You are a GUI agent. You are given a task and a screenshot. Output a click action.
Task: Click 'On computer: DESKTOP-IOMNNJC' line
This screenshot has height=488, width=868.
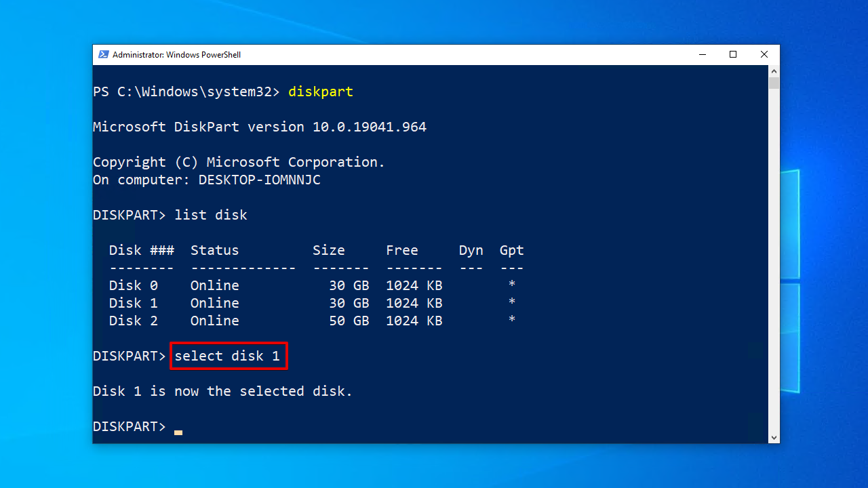click(207, 180)
